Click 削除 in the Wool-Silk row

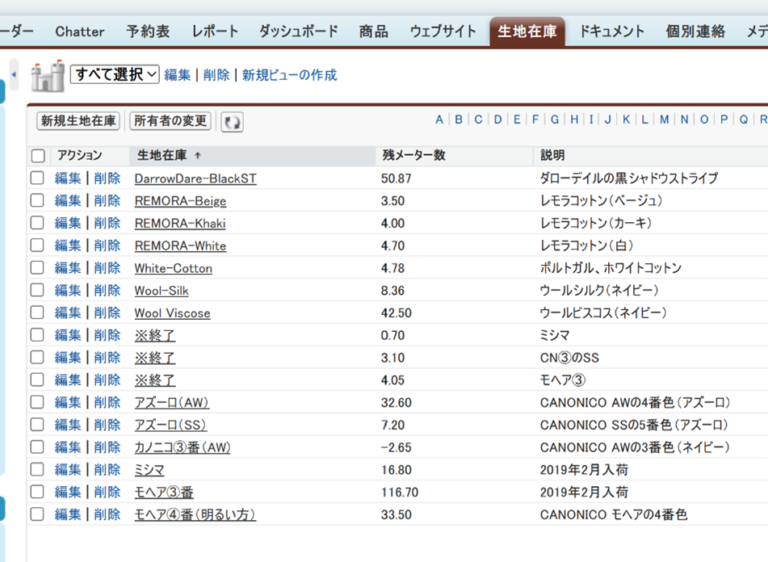tap(107, 290)
